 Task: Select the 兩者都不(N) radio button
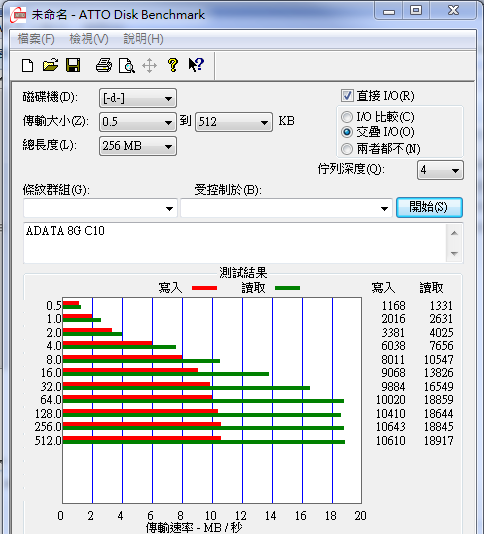(x=347, y=149)
